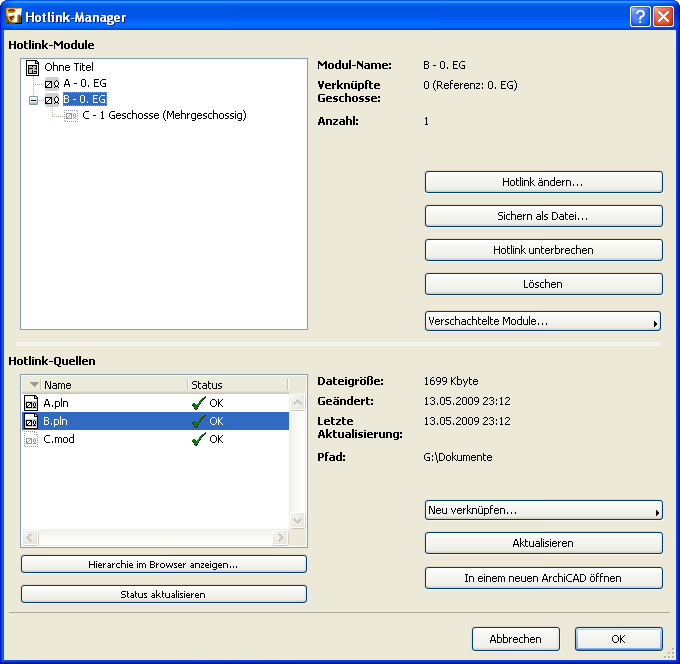The width and height of the screenshot is (680, 664).
Task: Click the C.mod file icon
Action: click(31, 439)
